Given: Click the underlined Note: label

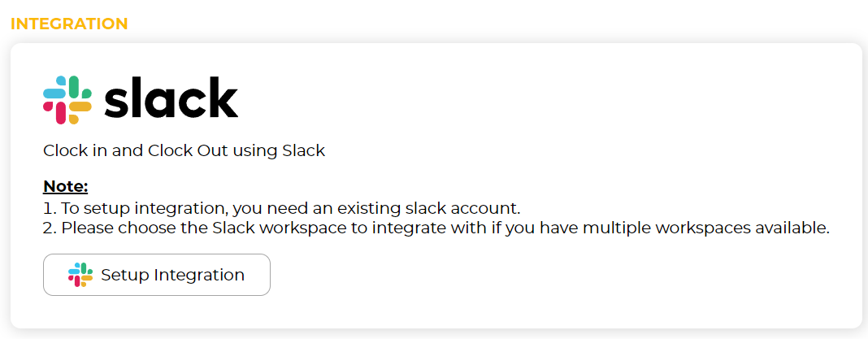Looking at the screenshot, I should click(x=66, y=187).
